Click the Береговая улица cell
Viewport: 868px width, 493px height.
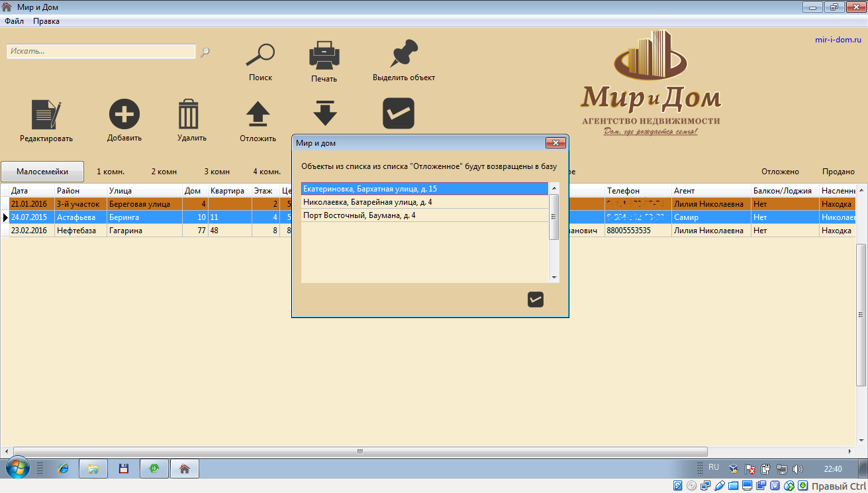144,204
